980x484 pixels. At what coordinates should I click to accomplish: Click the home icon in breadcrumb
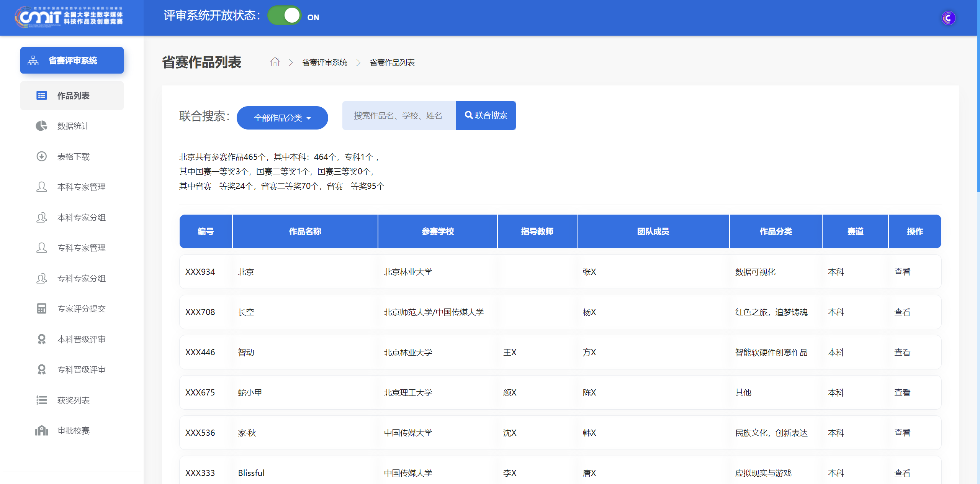[x=275, y=62]
